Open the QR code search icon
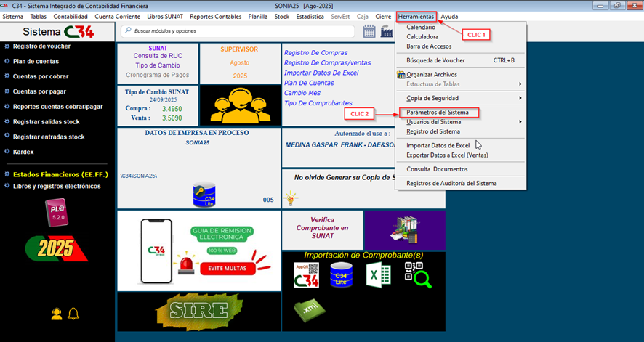The height and width of the screenshot is (342, 644). 417,275
